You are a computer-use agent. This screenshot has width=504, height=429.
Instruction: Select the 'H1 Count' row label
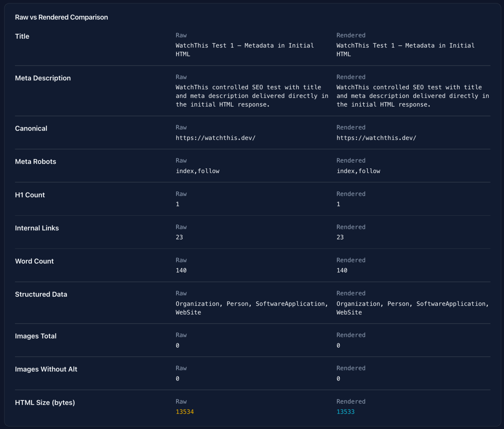click(30, 195)
